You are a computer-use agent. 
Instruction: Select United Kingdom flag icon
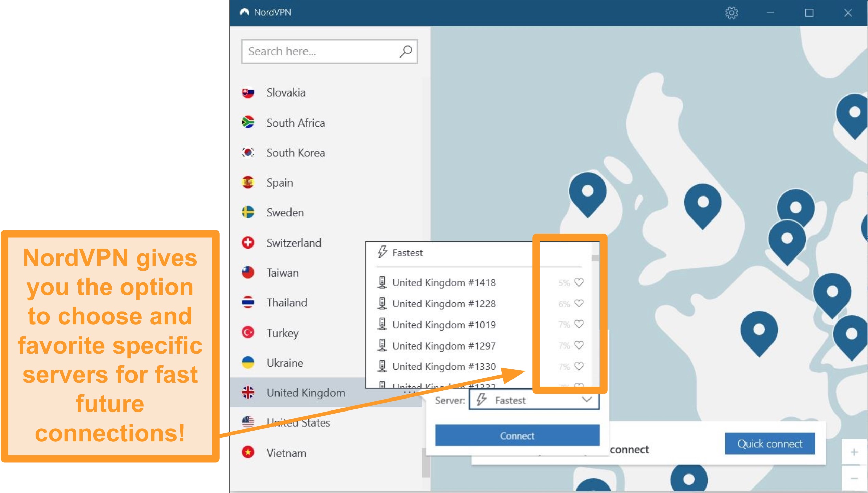[248, 392]
